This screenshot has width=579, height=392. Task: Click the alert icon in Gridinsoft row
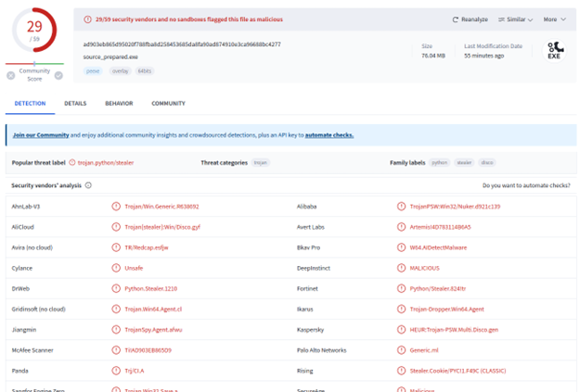(116, 309)
